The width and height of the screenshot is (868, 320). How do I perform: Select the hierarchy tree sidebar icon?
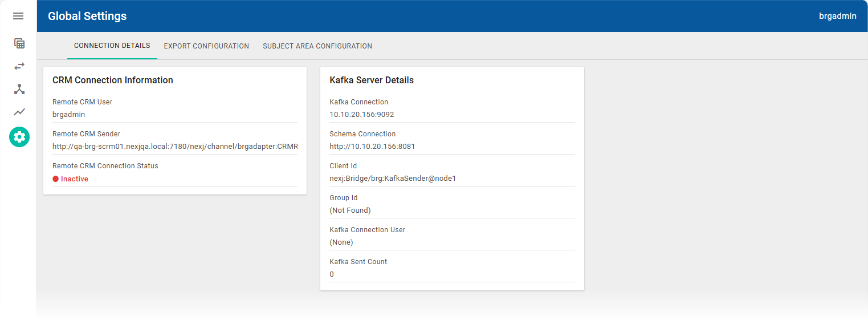pos(19,89)
